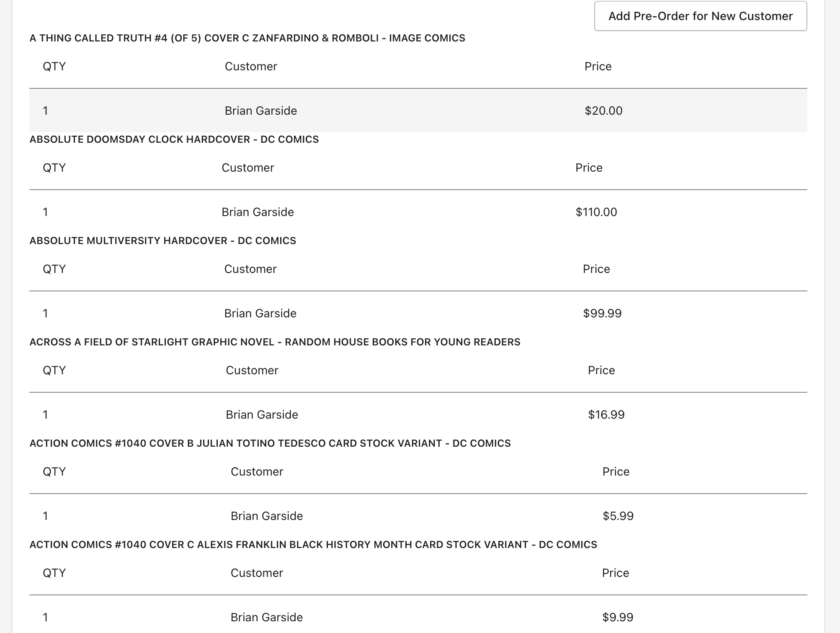Click Brian Garside in the $16.99 row
Screen dimensions: 840x633
pyautogui.click(x=262, y=415)
